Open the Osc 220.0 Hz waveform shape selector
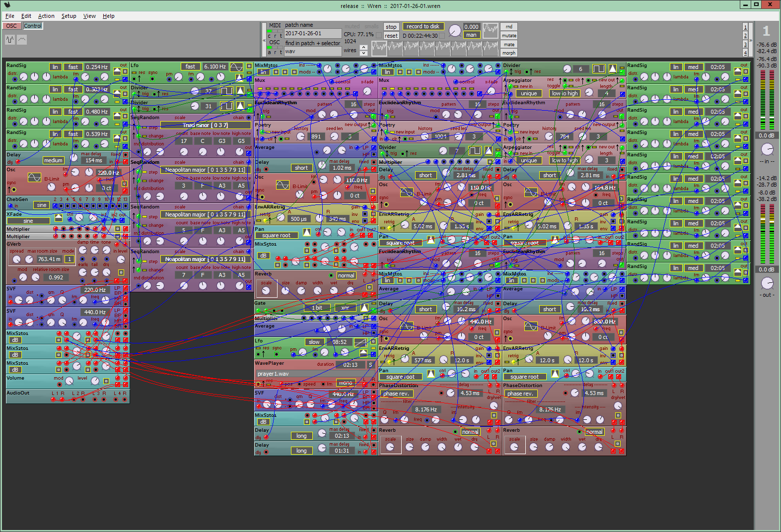 point(34,177)
